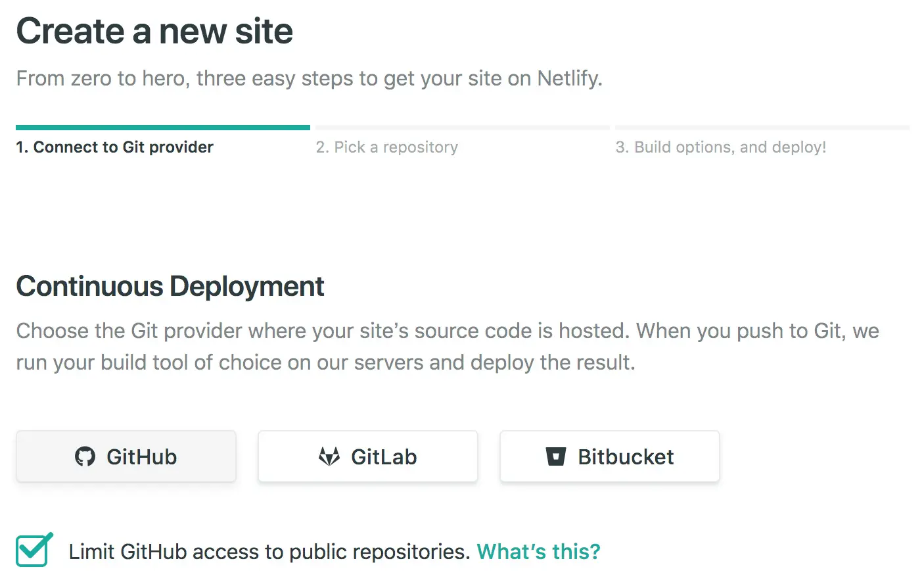Click the gray progress bar above step 3

coord(762,128)
